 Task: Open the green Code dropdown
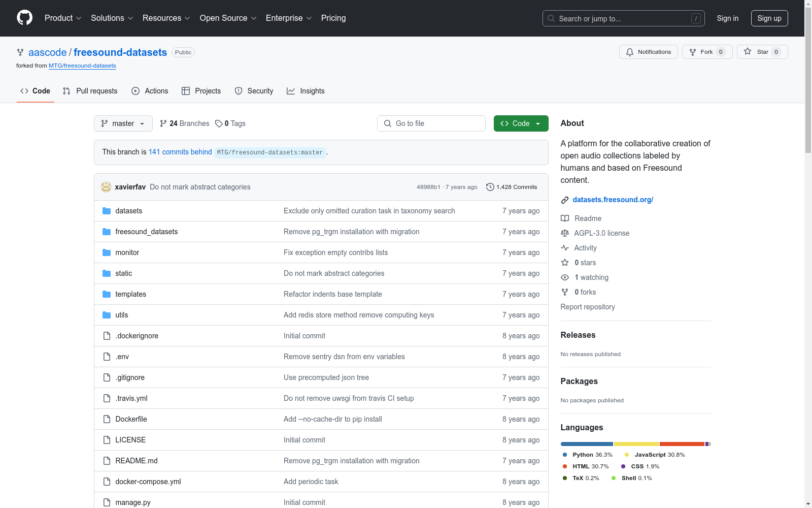(x=521, y=123)
